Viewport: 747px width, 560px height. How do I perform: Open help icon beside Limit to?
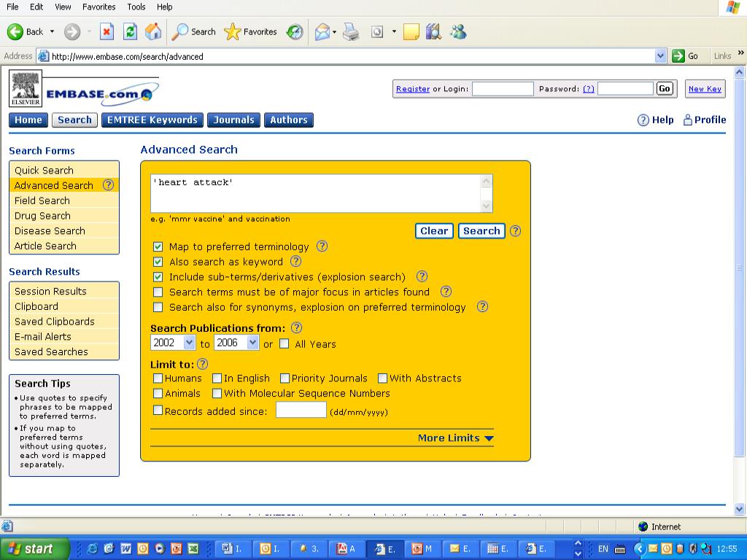click(203, 365)
